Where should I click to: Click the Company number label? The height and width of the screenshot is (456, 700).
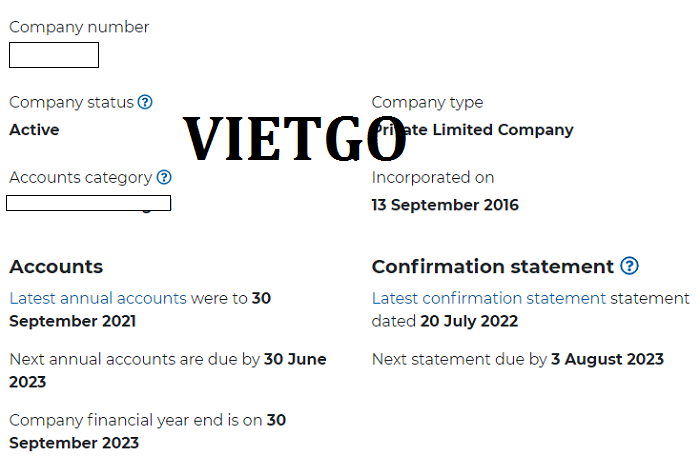79,27
